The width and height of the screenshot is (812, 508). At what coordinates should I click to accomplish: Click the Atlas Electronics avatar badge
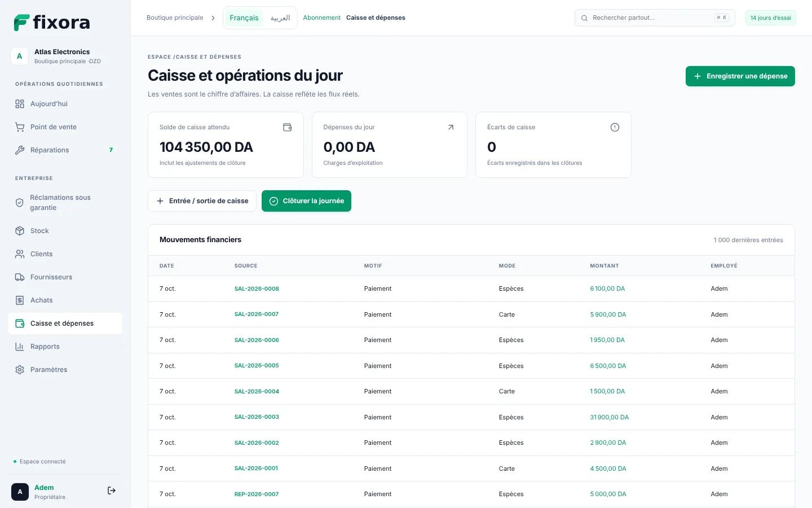click(x=20, y=56)
